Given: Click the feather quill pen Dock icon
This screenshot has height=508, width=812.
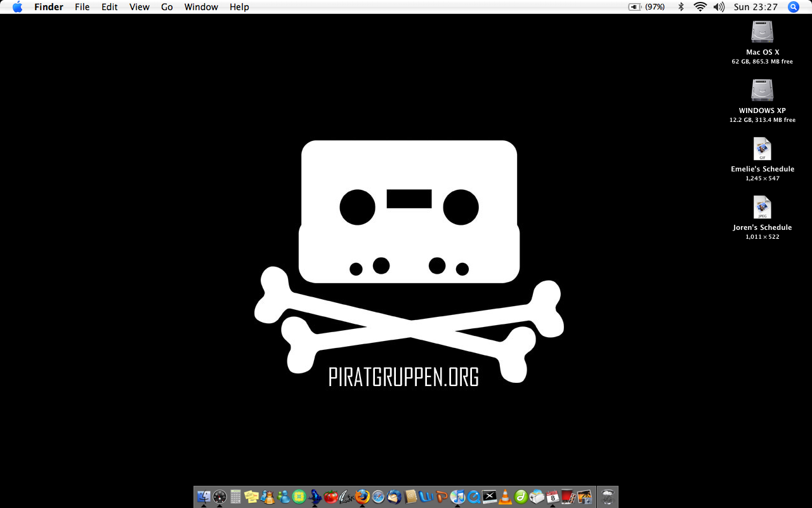Looking at the screenshot, I should 346,497.
